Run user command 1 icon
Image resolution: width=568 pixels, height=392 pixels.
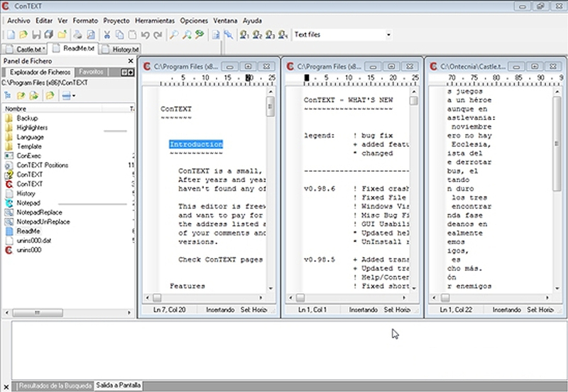(244, 35)
